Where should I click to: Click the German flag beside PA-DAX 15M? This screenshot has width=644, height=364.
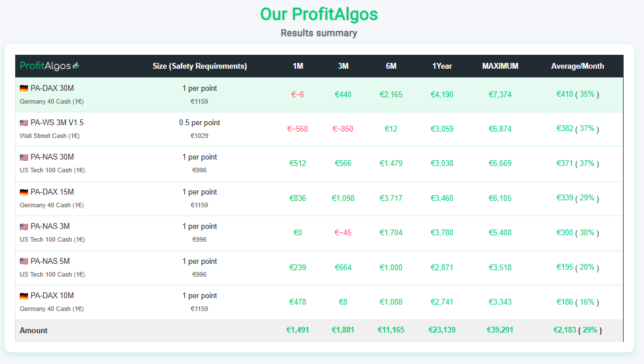(x=24, y=192)
